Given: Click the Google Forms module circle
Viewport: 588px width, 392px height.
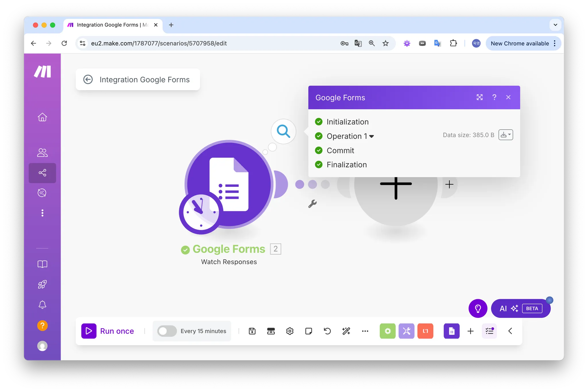Looking at the screenshot, I should pyautogui.click(x=229, y=184).
